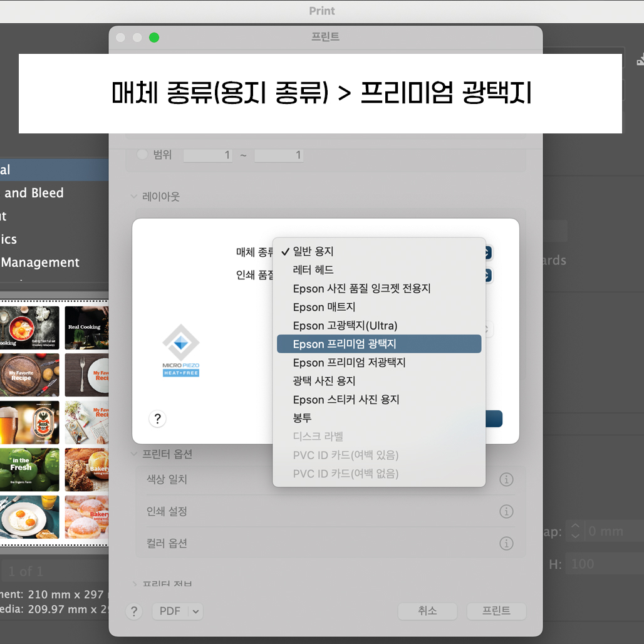
Task: Select the 범위 radio button
Action: point(142,155)
